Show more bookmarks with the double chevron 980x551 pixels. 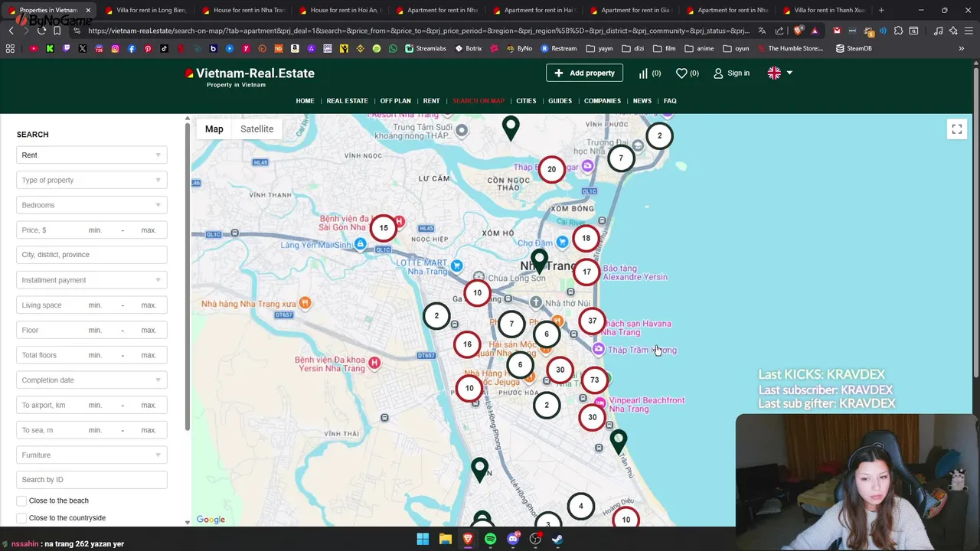pyautogui.click(x=961, y=48)
